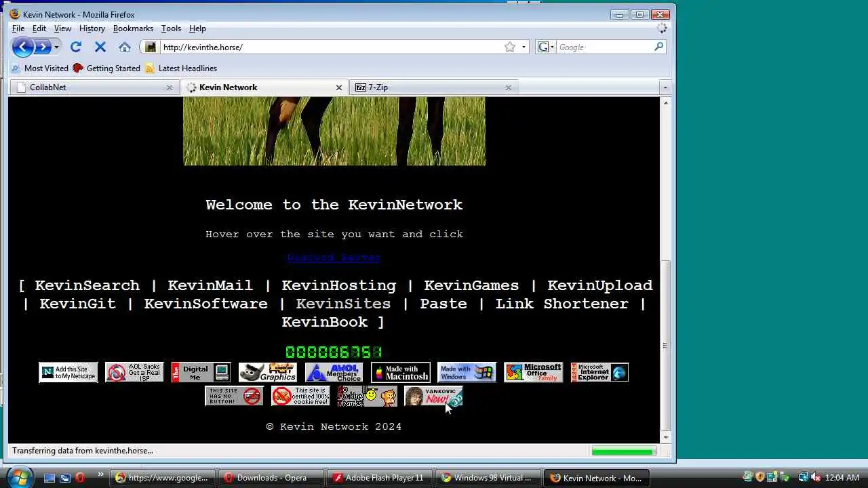Close the CollabNet tab
The width and height of the screenshot is (868, 488).
point(170,87)
